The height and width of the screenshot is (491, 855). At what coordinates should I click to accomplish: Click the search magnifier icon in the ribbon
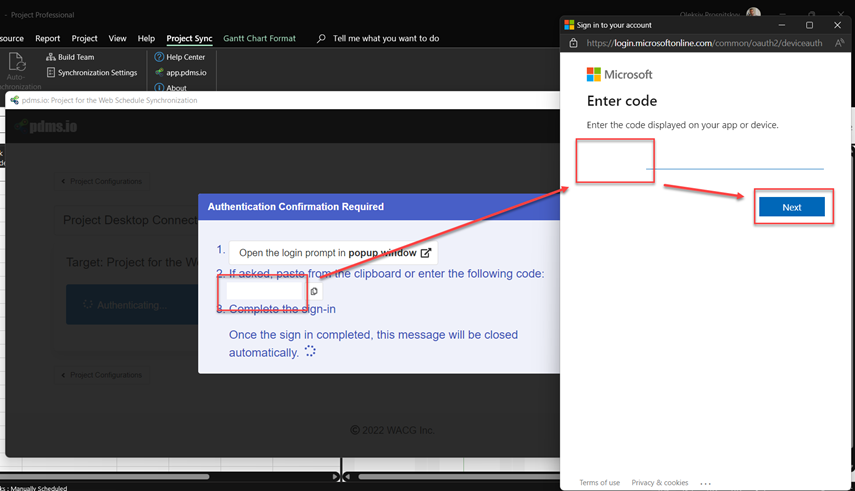tap(321, 38)
